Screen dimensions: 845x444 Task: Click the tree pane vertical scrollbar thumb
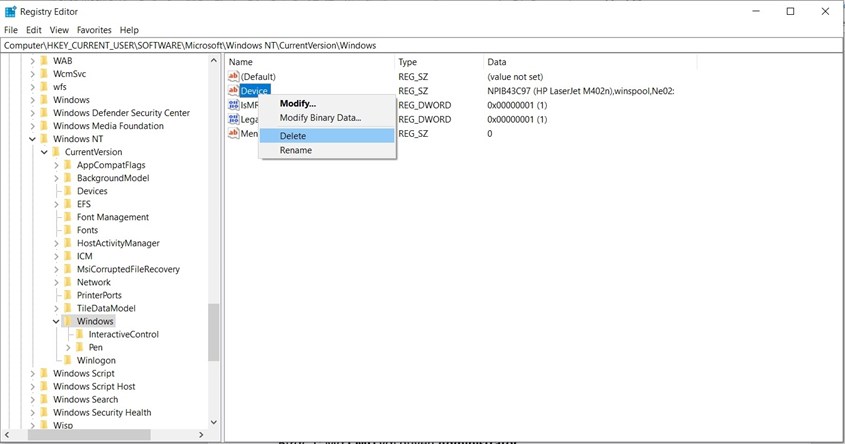(214, 332)
